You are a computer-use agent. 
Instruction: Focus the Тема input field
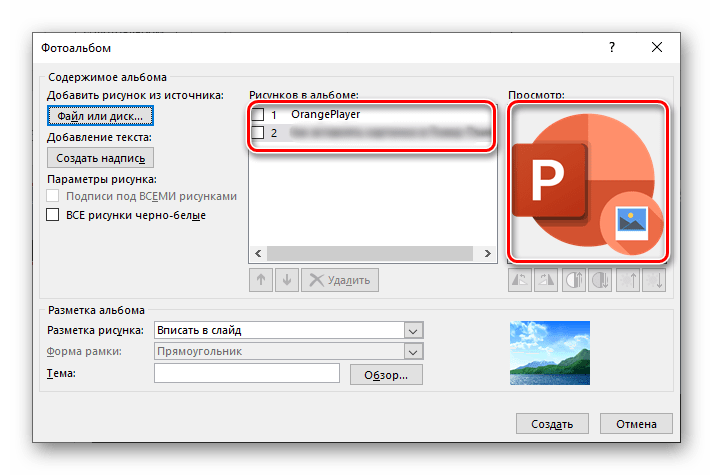tap(247, 373)
